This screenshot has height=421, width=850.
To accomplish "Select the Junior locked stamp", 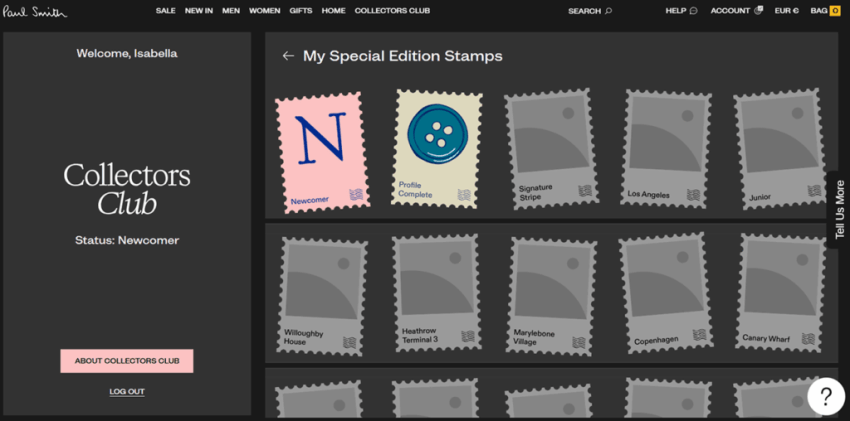I will [x=780, y=149].
